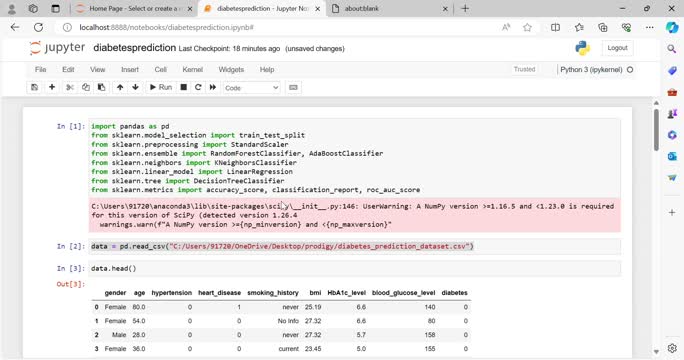
Task: Switch to the Home Page browser tab
Action: point(133,8)
